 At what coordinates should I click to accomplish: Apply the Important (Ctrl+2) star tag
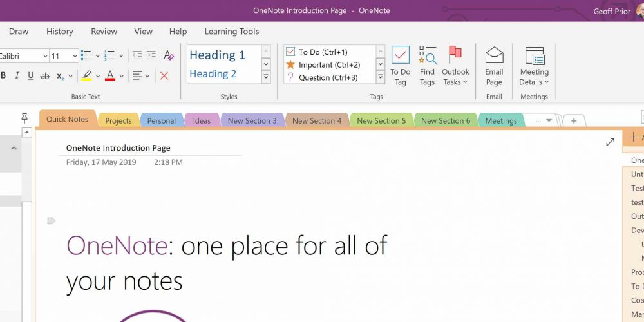[324, 65]
